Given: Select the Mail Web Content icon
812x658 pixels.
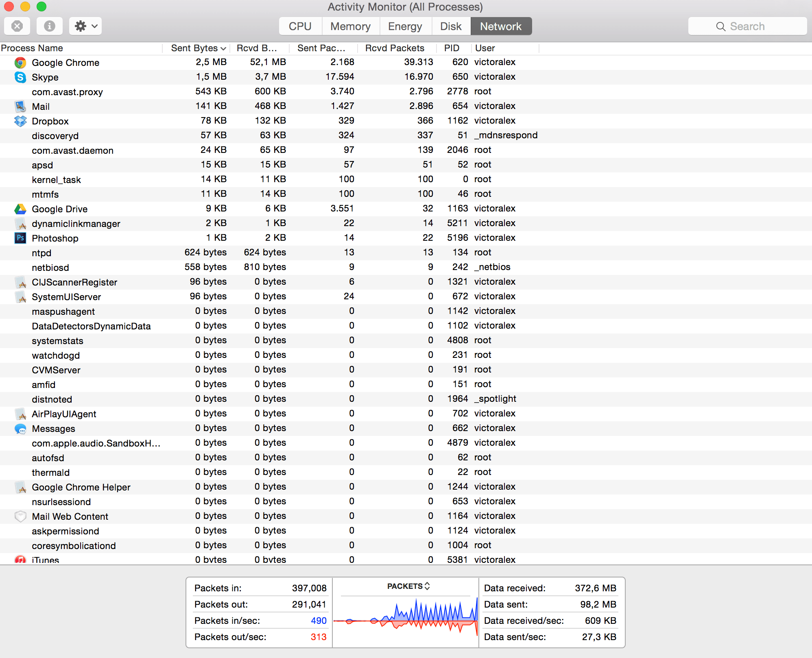Looking at the screenshot, I should 20,516.
